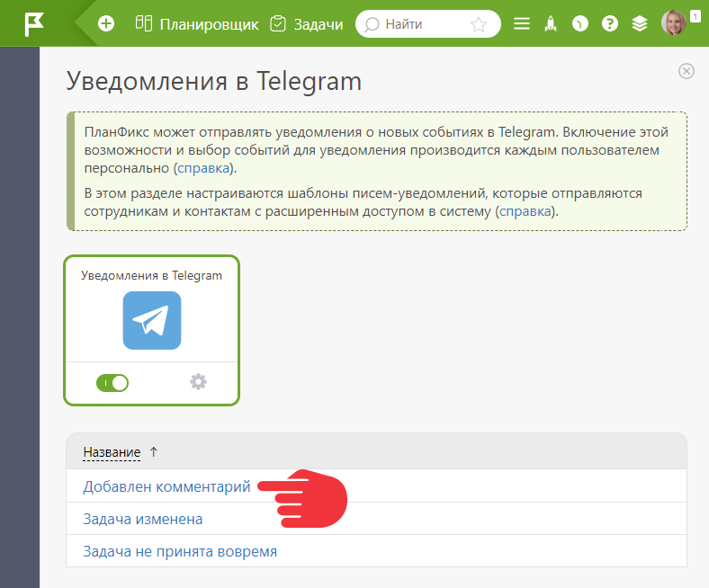The image size is (709, 588).
Task: Open the Задача изменена template
Action: 143,520
